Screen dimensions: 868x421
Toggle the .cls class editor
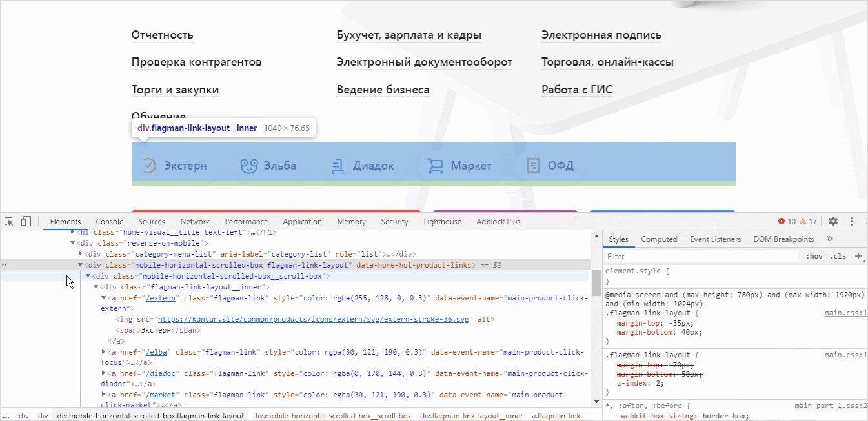click(838, 256)
